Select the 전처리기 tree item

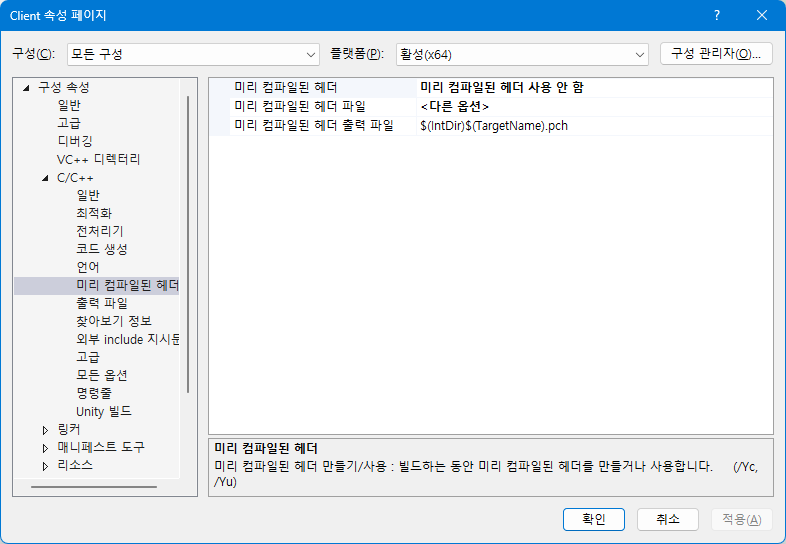pyautogui.click(x=99, y=231)
